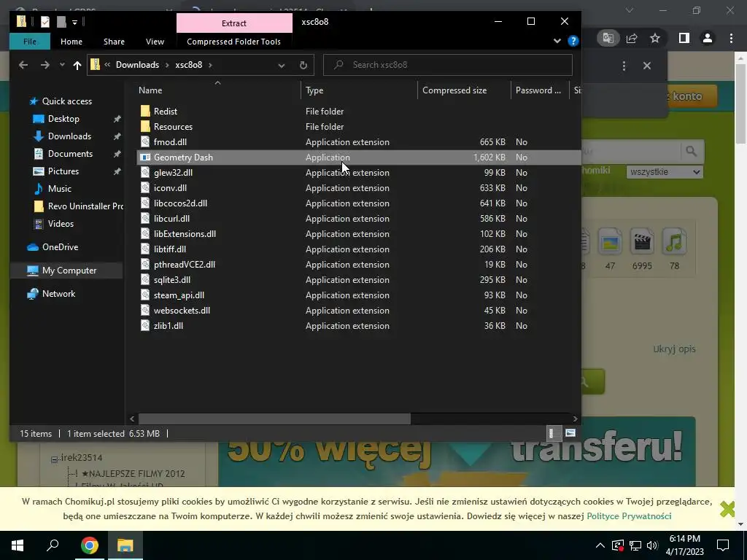The image size is (747, 560).
Task: Switch to Chrome from taskbar
Action: (89, 545)
